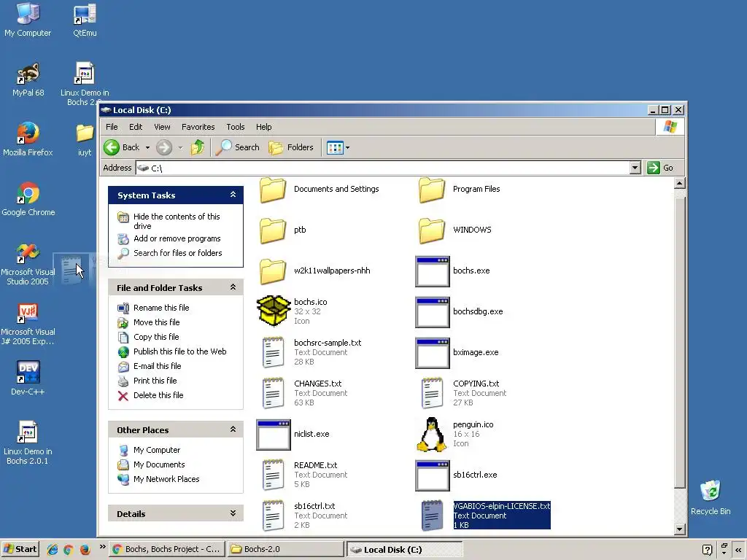Image resolution: width=747 pixels, height=560 pixels.
Task: Click Print this file link
Action: coord(155,381)
